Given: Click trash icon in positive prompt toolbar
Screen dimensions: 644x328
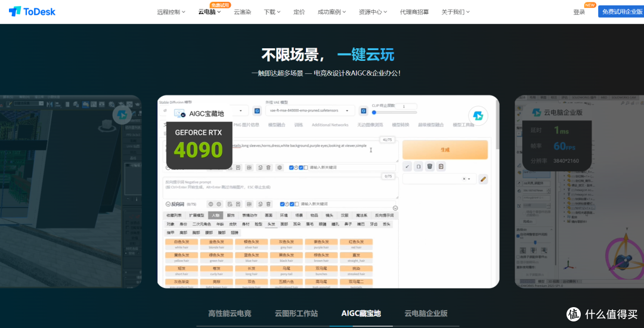Looking at the screenshot, I should 268,168.
